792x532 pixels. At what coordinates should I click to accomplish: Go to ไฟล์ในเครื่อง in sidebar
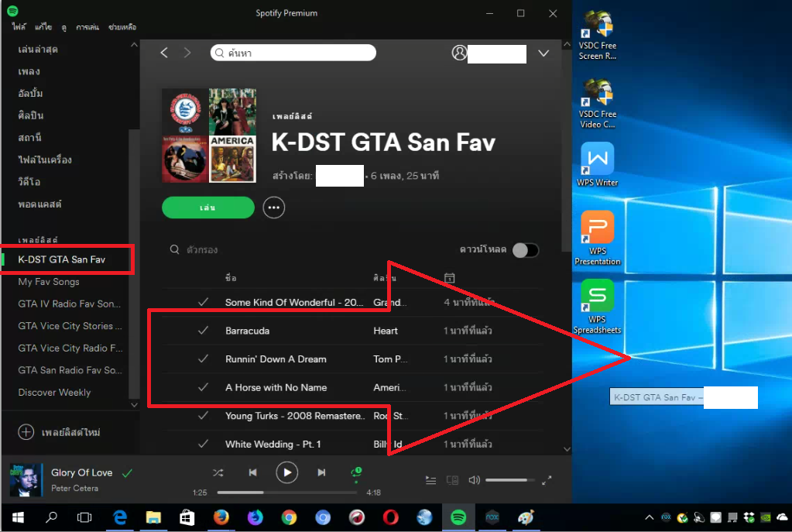click(45, 160)
